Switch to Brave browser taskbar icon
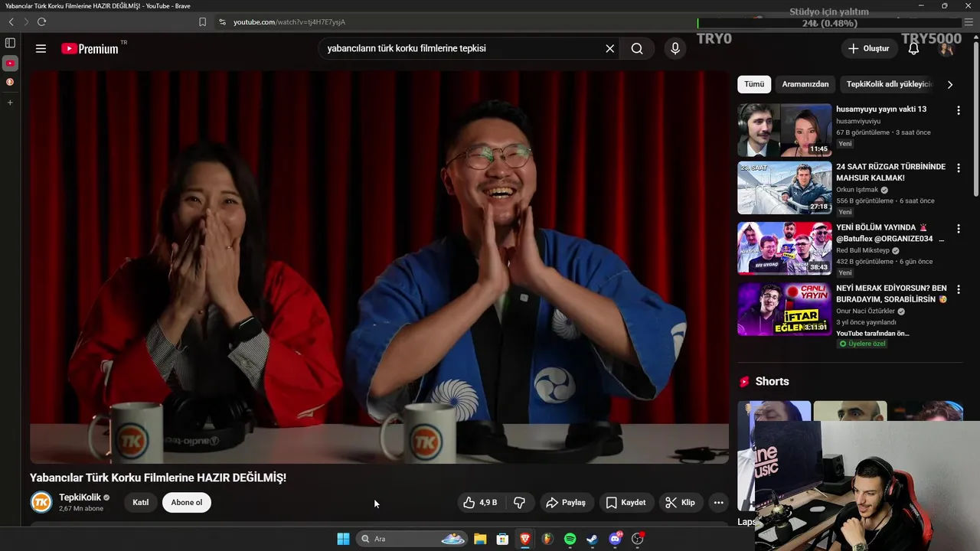This screenshot has width=980, height=551. 525,539
